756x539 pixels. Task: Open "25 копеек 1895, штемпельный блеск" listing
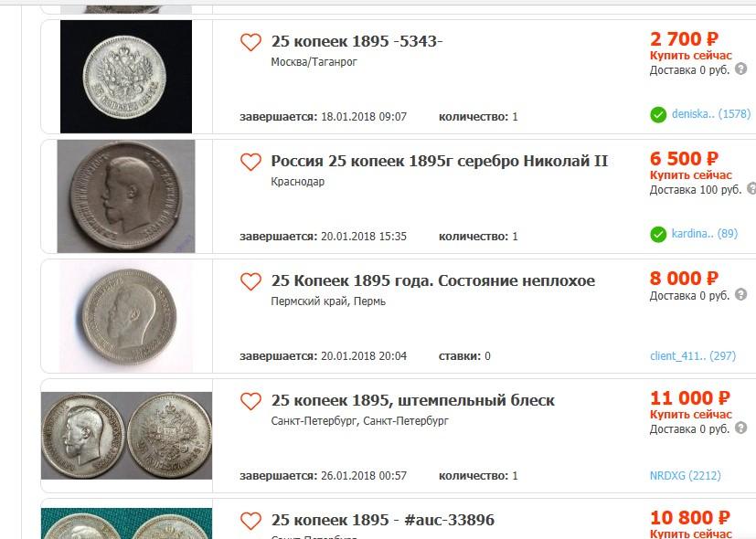412,401
